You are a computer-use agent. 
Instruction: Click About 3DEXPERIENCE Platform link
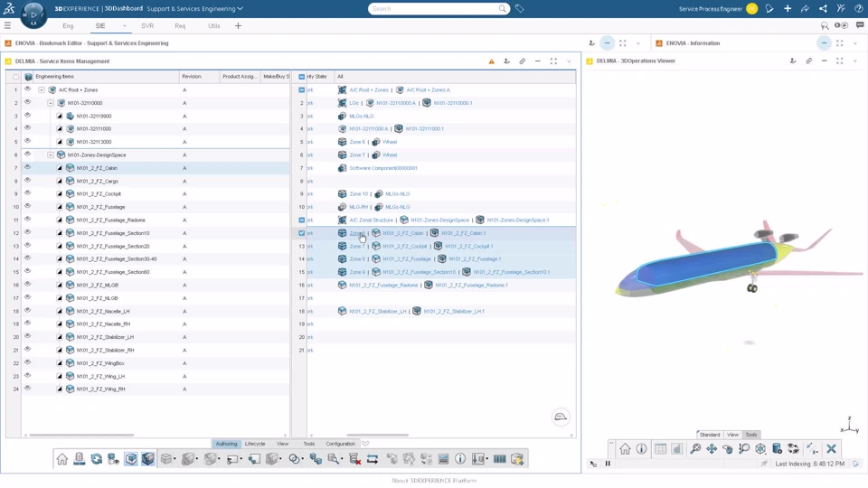[434, 481]
